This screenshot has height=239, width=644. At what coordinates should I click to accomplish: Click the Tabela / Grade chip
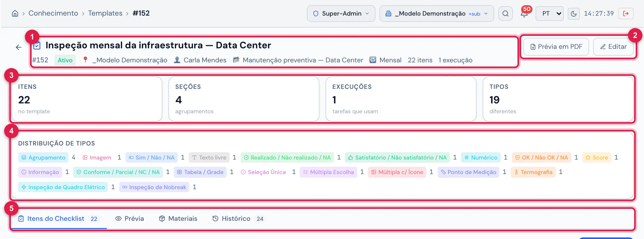coord(200,172)
